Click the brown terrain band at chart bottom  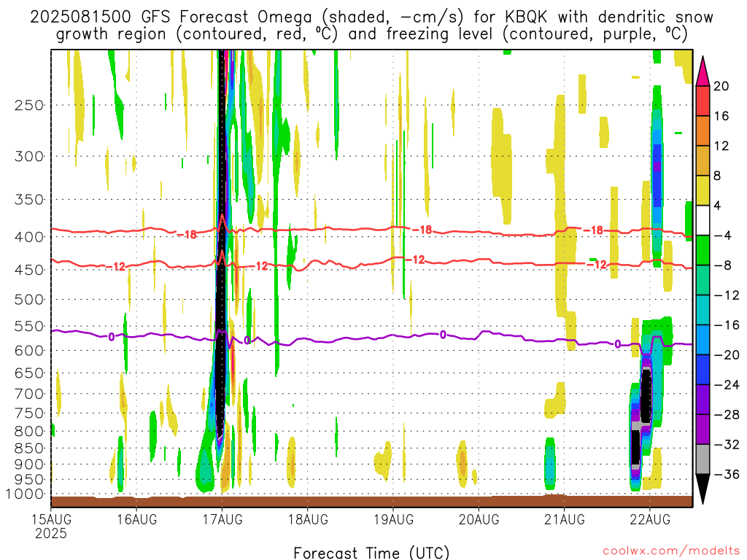click(x=371, y=502)
